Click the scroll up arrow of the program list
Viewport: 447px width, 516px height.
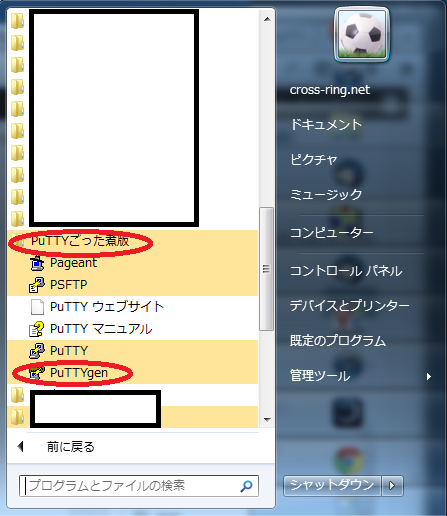tap(267, 19)
